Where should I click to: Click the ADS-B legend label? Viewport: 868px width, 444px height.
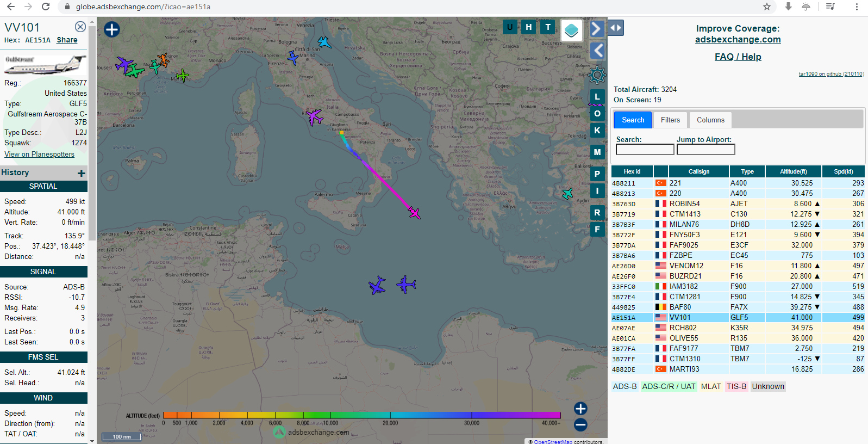(625, 386)
